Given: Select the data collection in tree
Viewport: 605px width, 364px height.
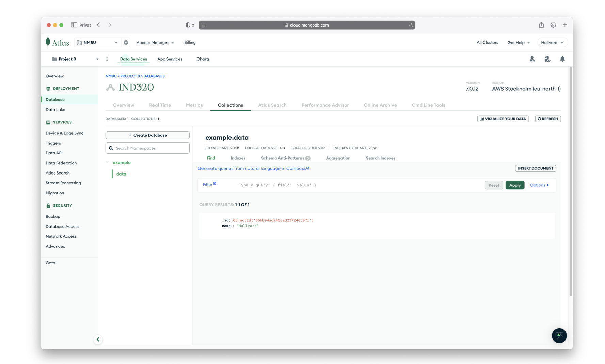Looking at the screenshot, I should (121, 174).
